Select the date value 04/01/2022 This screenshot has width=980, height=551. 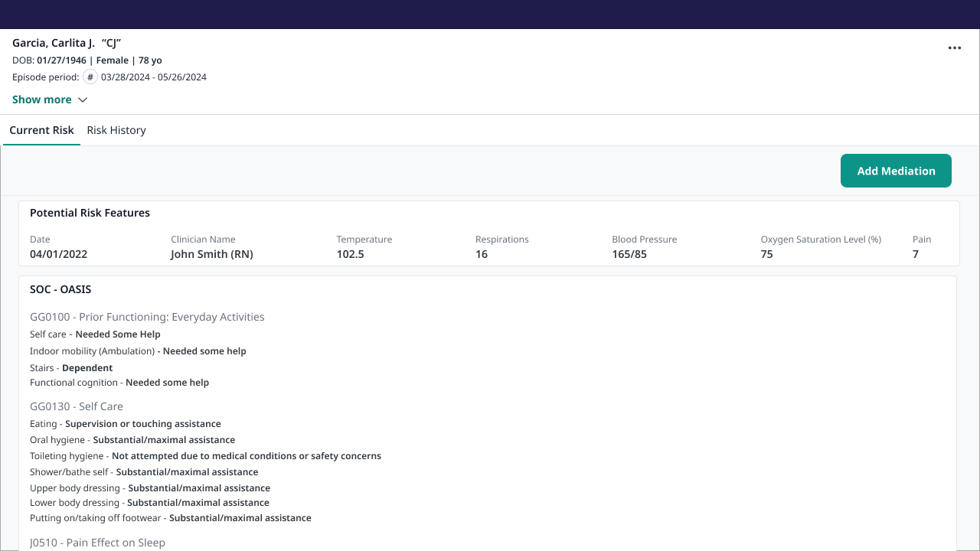(58, 254)
